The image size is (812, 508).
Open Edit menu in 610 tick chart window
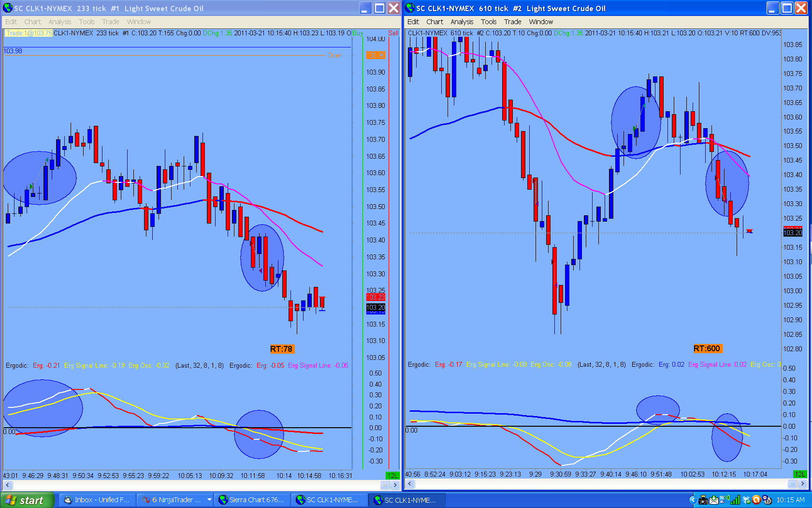(413, 22)
